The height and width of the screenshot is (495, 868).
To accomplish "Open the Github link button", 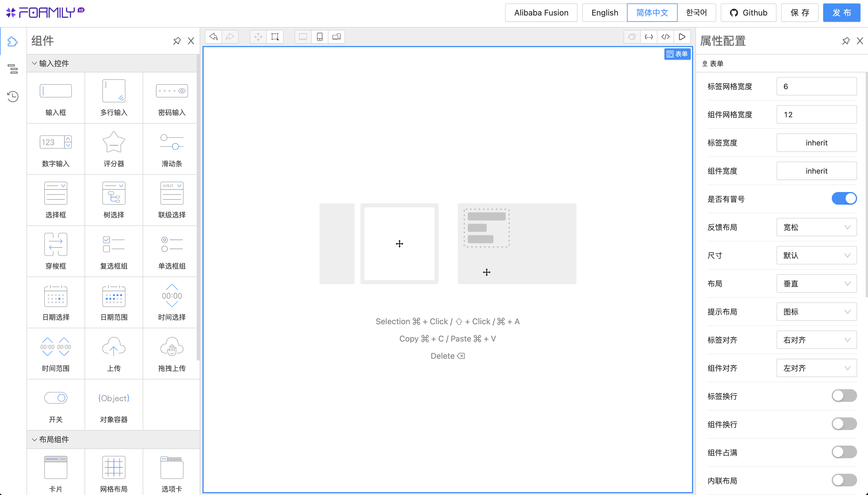I will click(x=748, y=13).
